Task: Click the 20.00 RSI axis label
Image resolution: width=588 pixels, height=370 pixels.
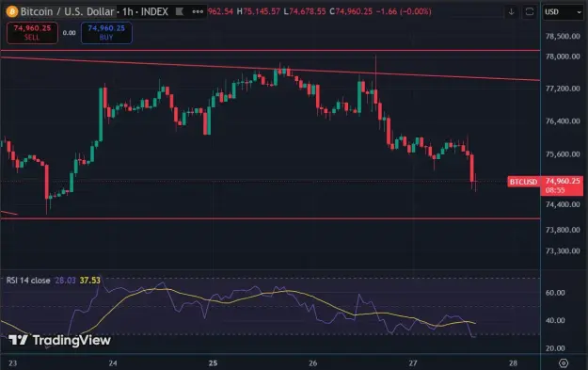Action: pos(555,348)
